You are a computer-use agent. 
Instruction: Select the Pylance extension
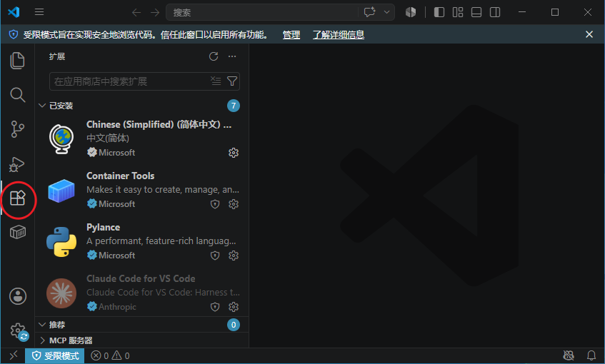tap(142, 241)
